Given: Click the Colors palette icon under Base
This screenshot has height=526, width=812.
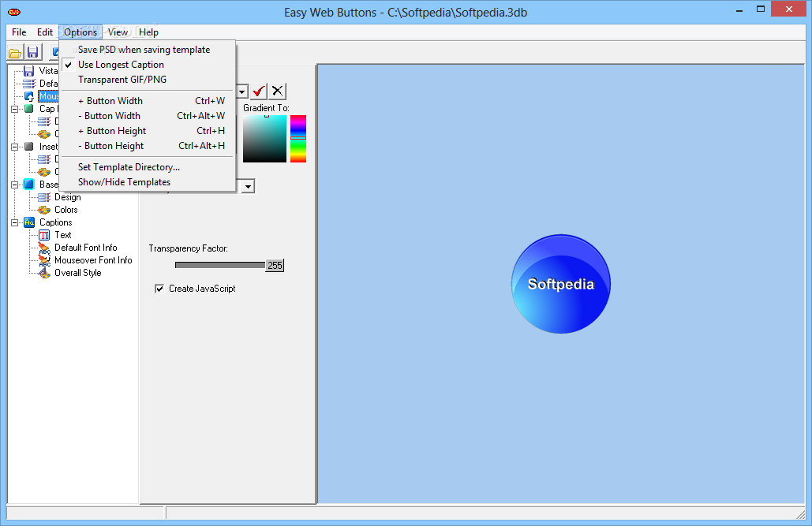Looking at the screenshot, I should coord(44,210).
